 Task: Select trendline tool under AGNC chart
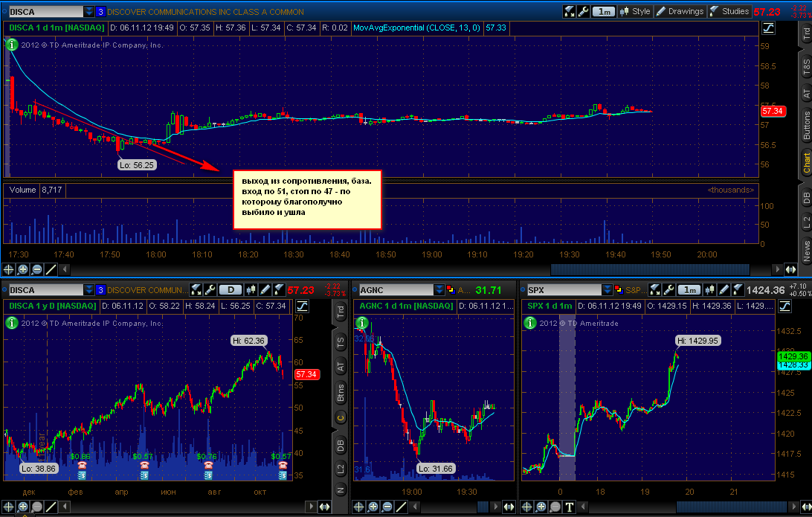tap(401, 507)
